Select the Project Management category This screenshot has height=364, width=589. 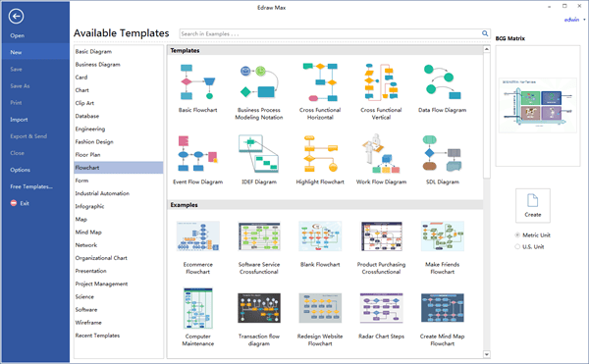click(119, 284)
